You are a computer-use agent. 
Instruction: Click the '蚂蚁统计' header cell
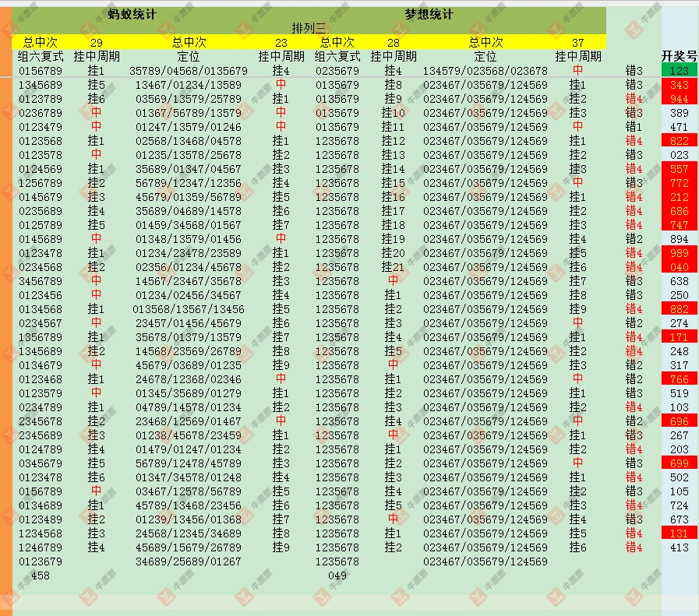pyautogui.click(x=132, y=14)
